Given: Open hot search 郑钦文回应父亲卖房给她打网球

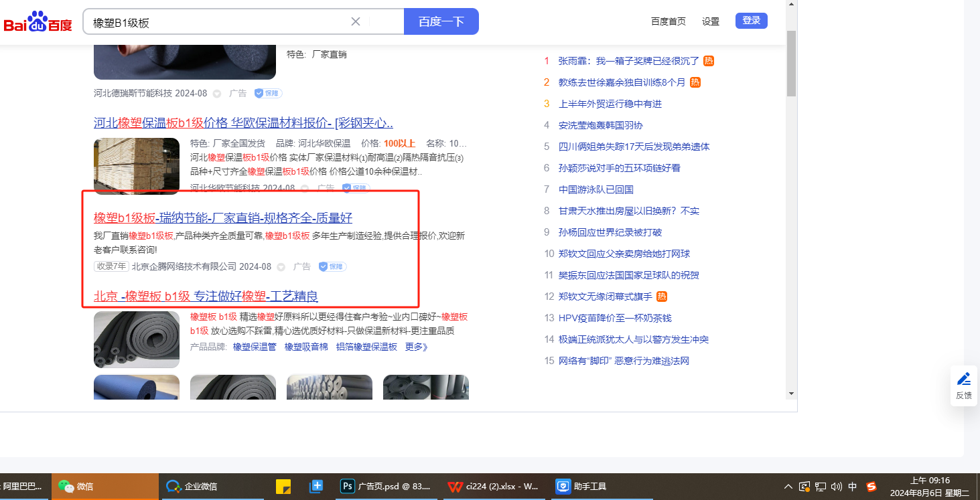Looking at the screenshot, I should (x=624, y=254).
